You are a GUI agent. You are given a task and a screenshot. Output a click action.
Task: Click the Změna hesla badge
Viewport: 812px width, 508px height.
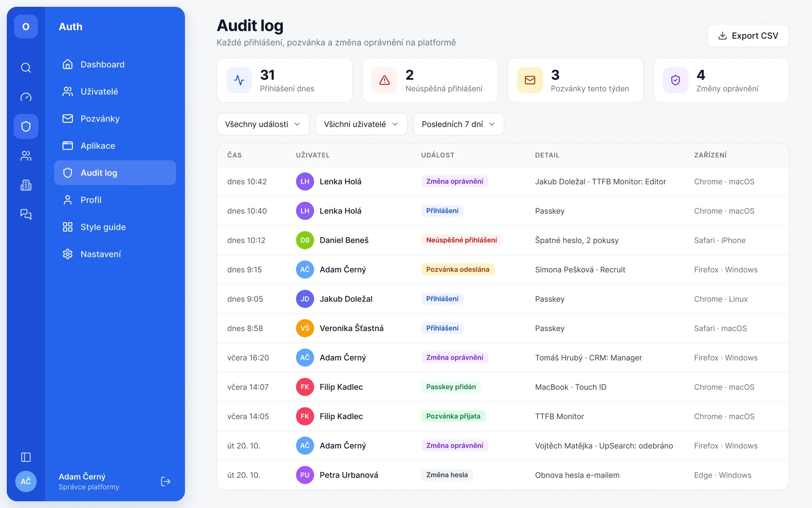(447, 475)
